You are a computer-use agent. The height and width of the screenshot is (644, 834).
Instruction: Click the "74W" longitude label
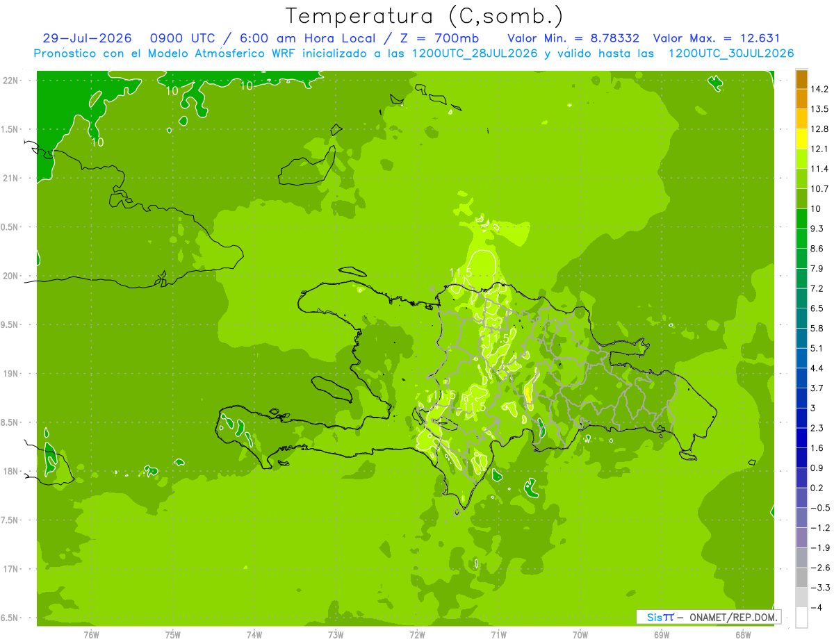(x=254, y=635)
